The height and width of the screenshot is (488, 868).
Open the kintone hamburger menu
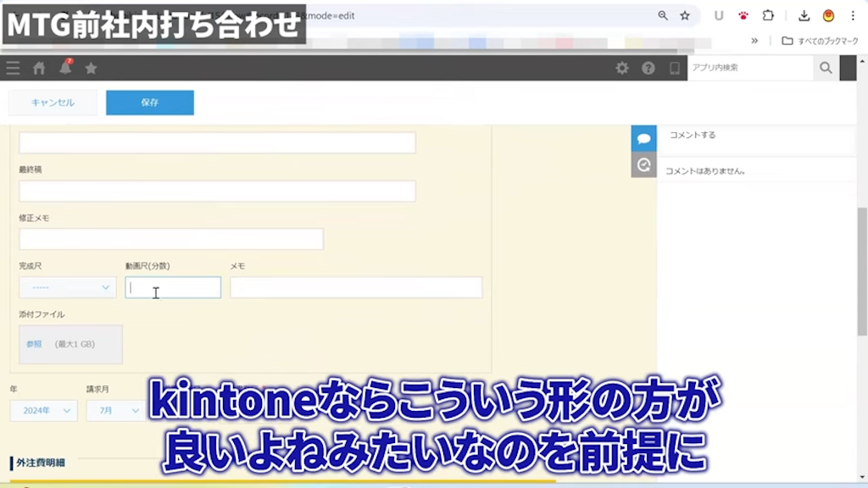[13, 68]
